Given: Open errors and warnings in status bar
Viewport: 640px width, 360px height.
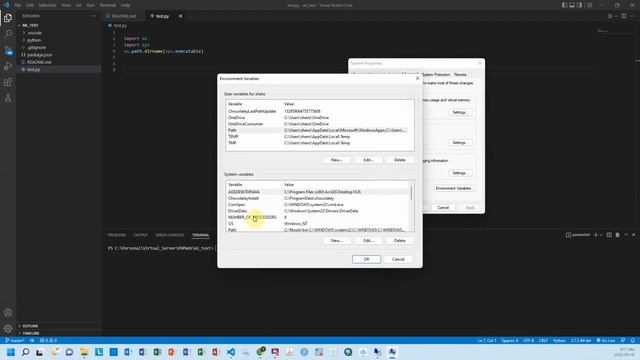Looking at the screenshot, I should (x=48, y=340).
